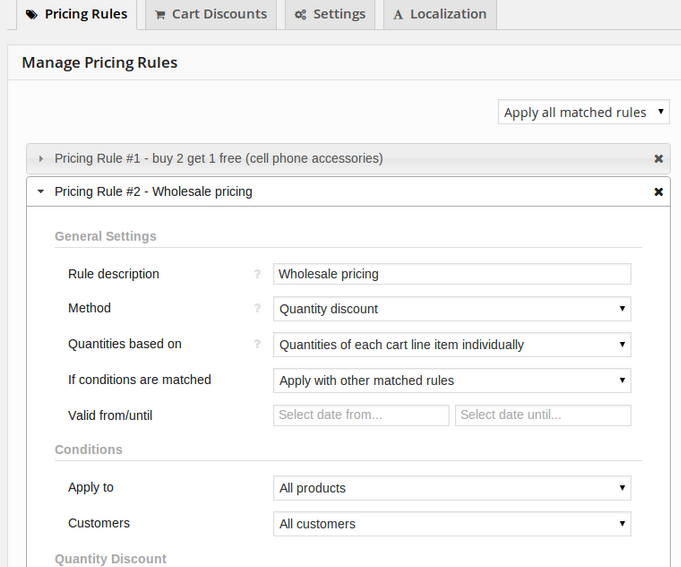This screenshot has width=681, height=567.
Task: Click the Pricing Rule #1 header title
Action: click(x=218, y=158)
